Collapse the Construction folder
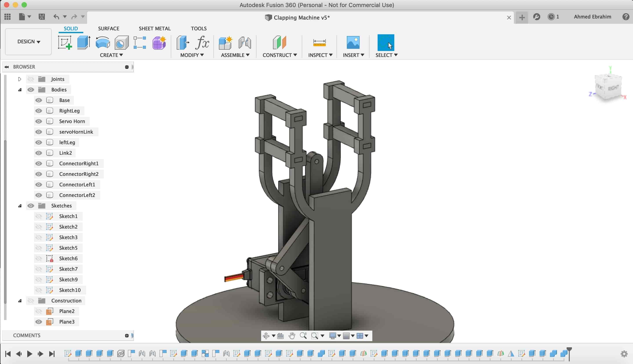The width and height of the screenshot is (633, 364). (20, 301)
